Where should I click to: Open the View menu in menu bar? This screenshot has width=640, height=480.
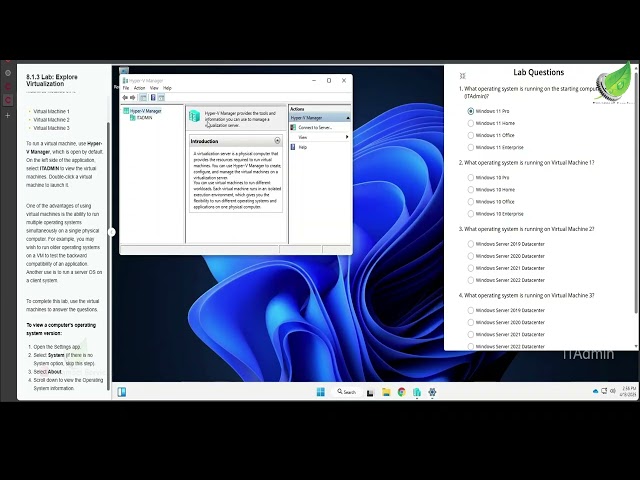pyautogui.click(x=154, y=88)
